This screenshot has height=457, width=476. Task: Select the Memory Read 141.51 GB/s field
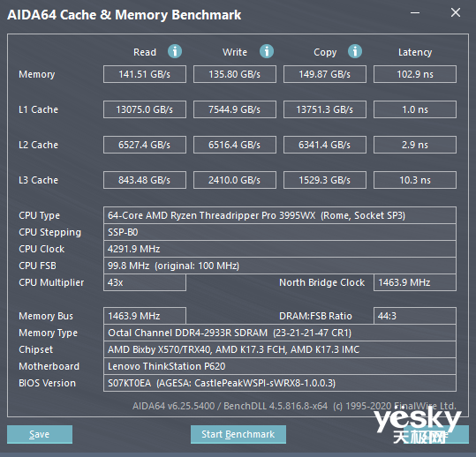click(145, 74)
